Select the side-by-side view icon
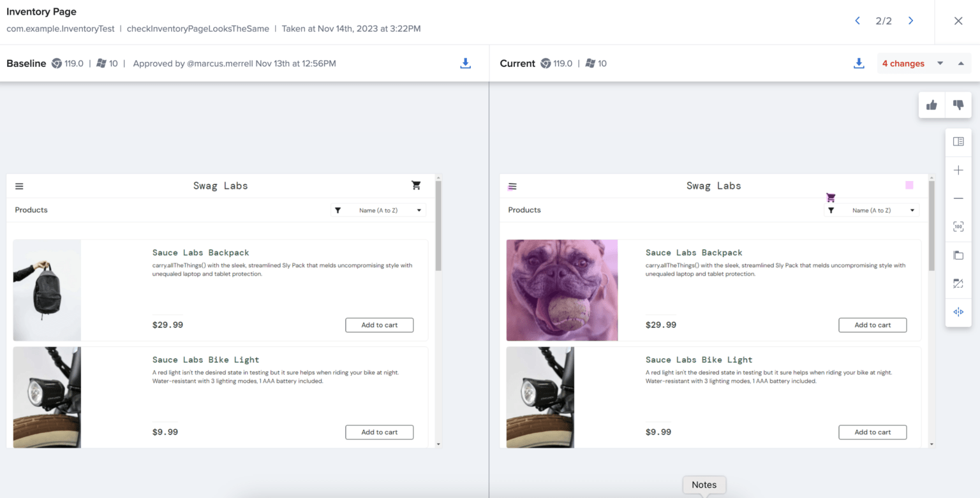 tap(958, 142)
